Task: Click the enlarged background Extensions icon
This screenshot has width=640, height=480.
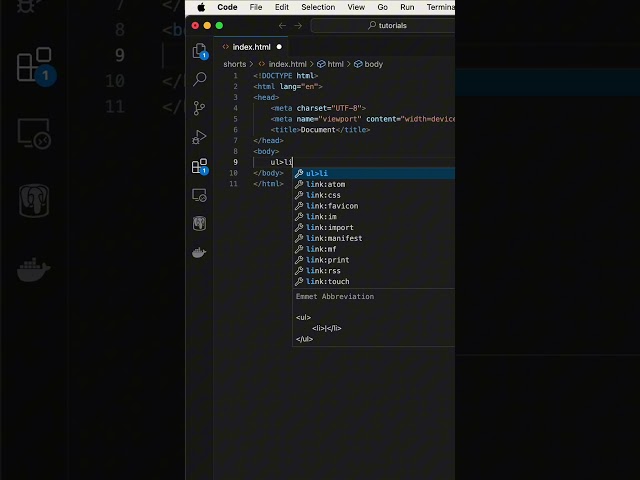Action: (x=36, y=66)
